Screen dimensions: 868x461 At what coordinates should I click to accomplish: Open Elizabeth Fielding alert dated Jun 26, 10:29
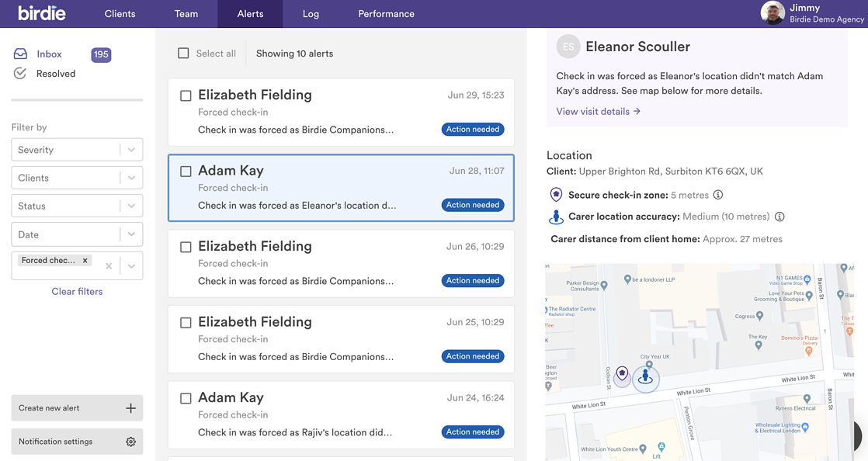click(341, 263)
